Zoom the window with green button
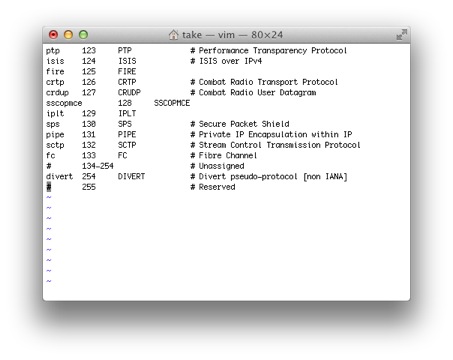The width and height of the screenshot is (453, 360). tap(83, 35)
